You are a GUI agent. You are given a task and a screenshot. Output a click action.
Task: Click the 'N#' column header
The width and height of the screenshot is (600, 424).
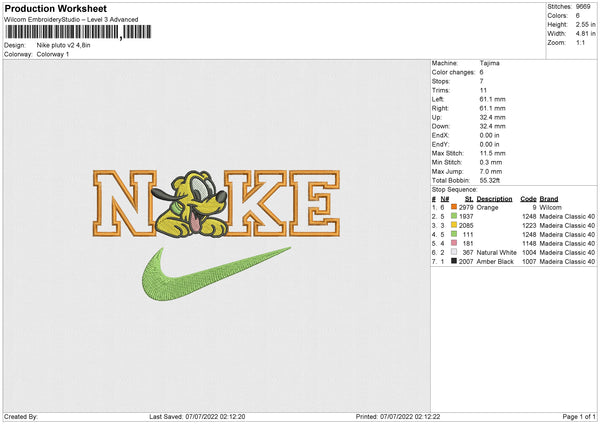point(445,199)
